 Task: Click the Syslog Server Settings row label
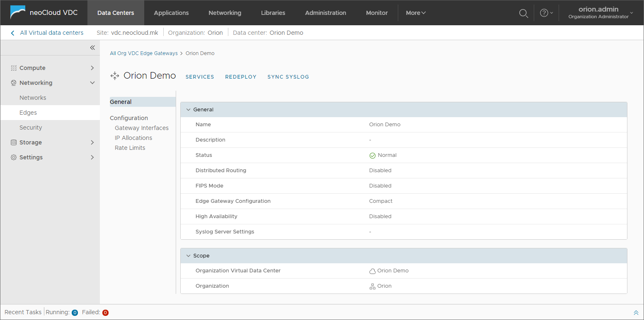[x=225, y=232]
